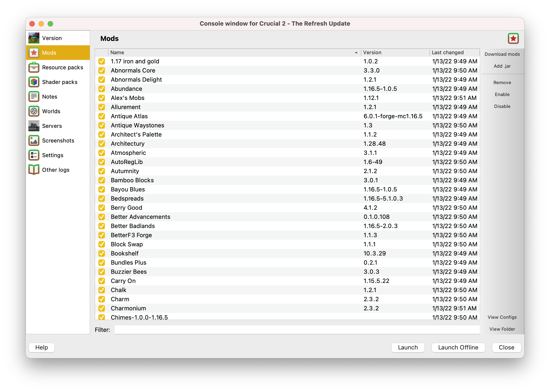Uncheck the Alex's Mobs mod checkbox
550x392 pixels.
[102, 98]
